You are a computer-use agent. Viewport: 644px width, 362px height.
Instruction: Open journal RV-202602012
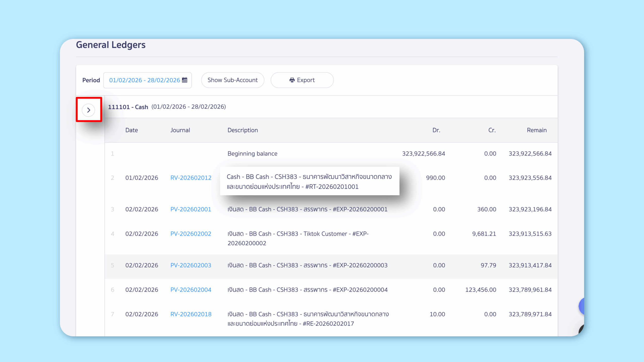point(191,178)
